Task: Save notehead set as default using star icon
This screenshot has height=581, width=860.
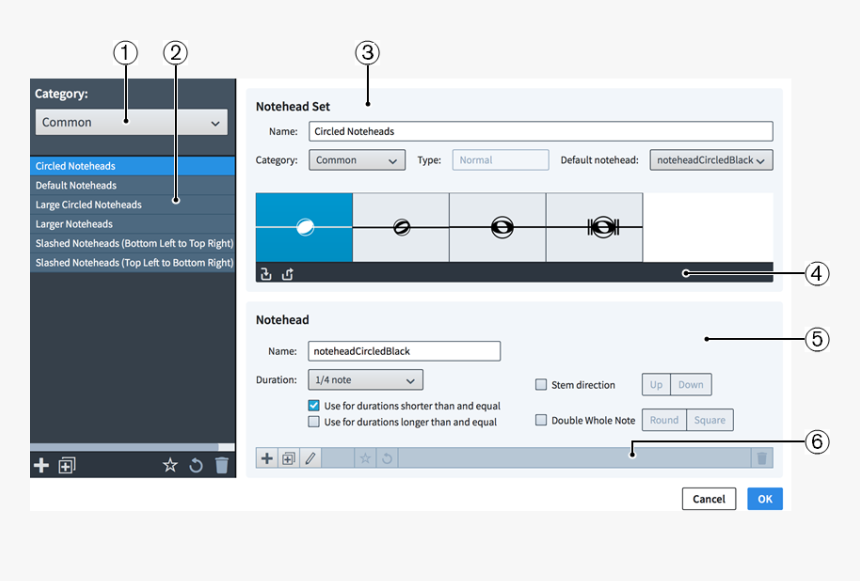Action: coord(170,465)
